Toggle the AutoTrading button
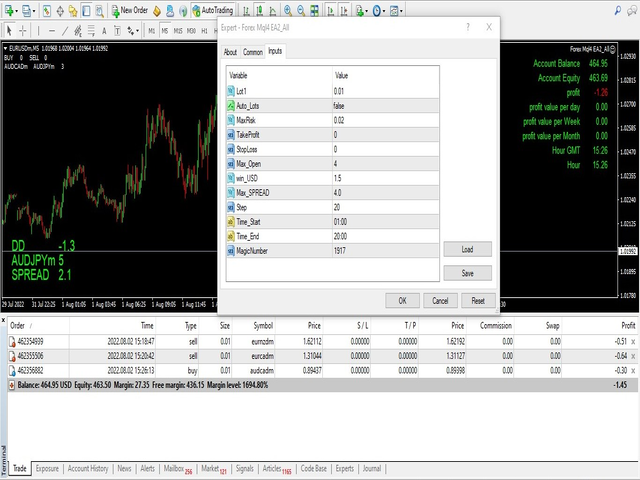640x480 pixels. pos(213,11)
